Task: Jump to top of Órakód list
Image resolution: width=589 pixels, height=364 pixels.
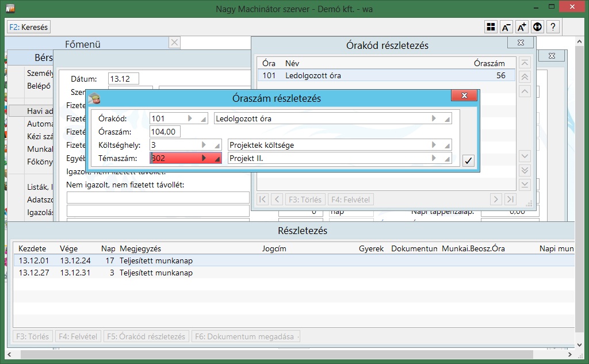Action: tap(525, 63)
